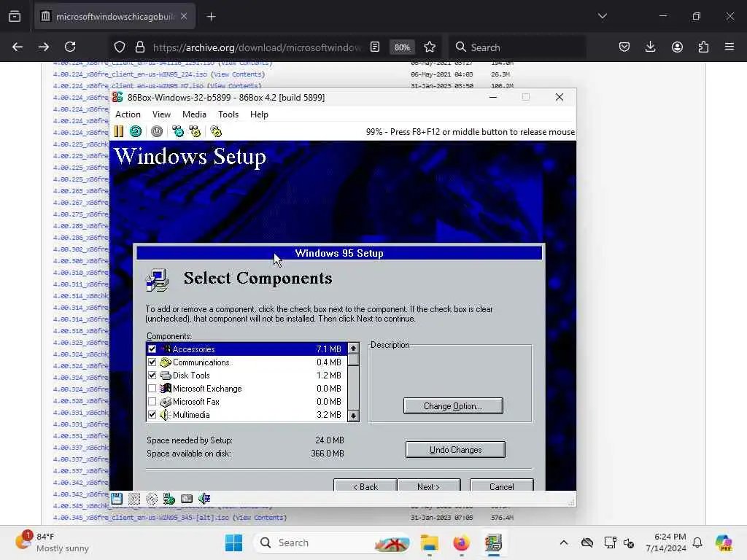Pause the 86Box emulation

119,131
